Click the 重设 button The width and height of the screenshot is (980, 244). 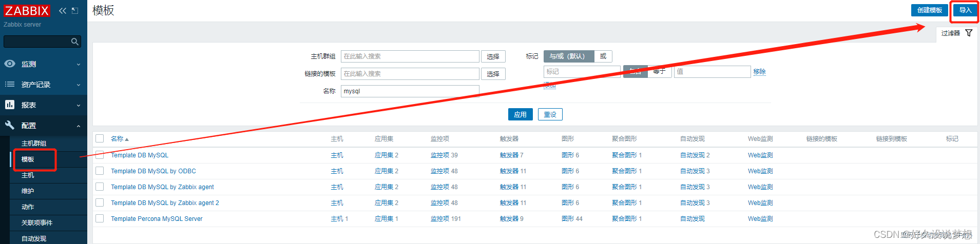(x=550, y=114)
